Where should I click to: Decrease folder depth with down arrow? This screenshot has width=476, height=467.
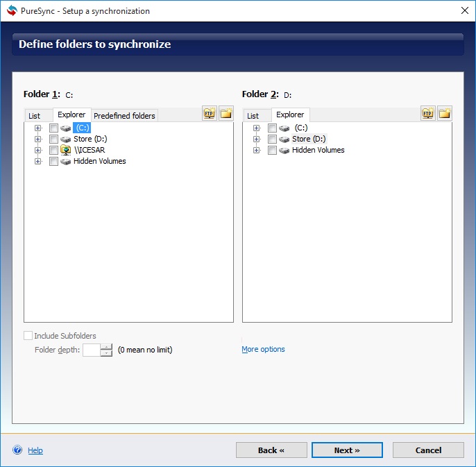click(x=106, y=353)
